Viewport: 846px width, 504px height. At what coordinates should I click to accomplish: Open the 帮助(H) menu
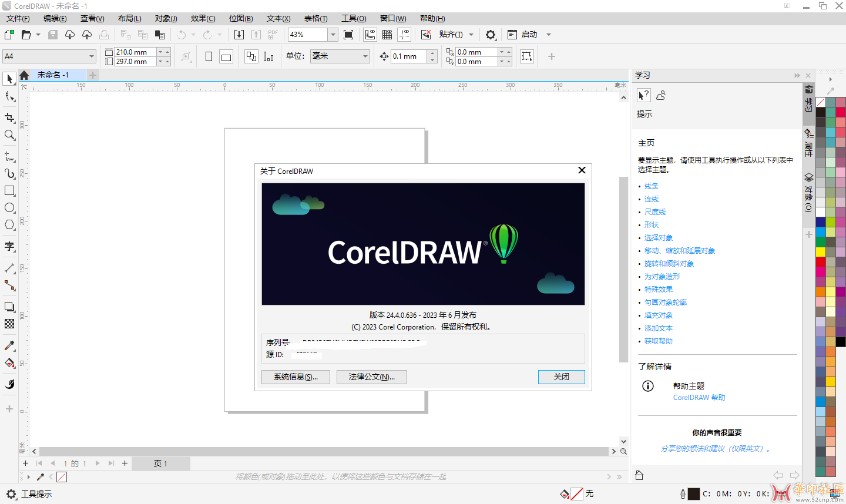pyautogui.click(x=432, y=18)
